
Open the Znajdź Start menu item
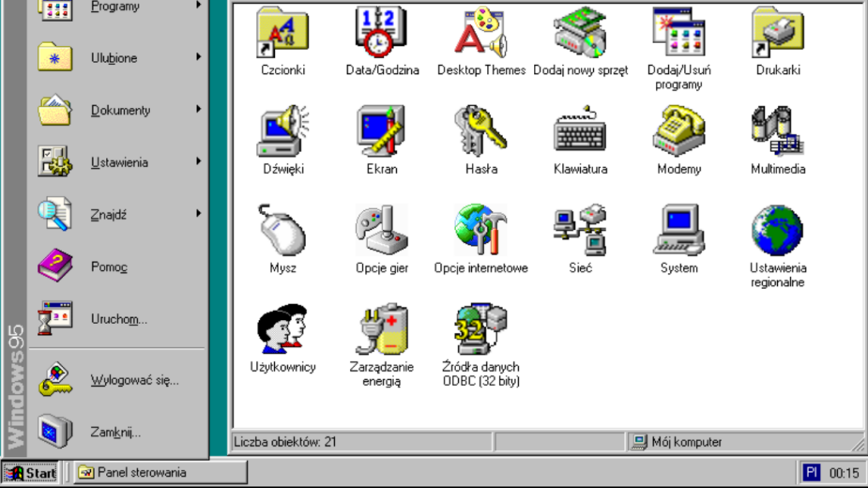coord(118,214)
